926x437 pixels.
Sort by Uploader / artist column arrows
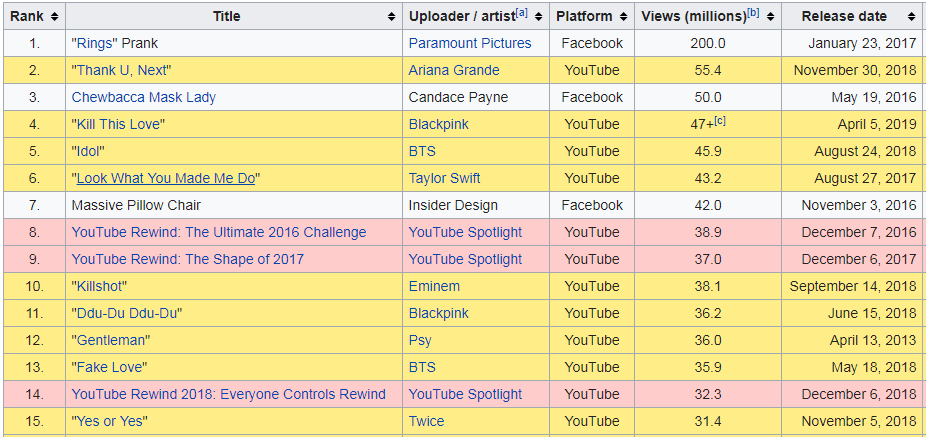point(538,17)
